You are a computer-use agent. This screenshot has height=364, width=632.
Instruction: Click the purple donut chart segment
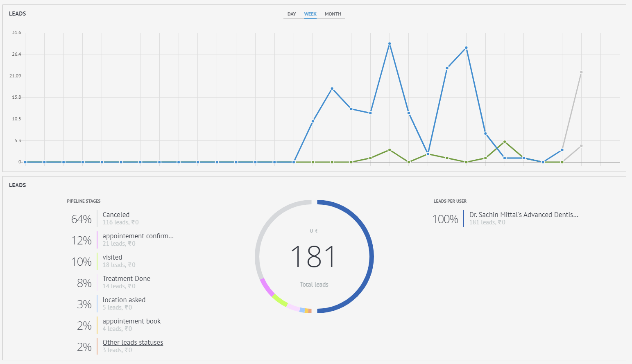pyautogui.click(x=267, y=287)
